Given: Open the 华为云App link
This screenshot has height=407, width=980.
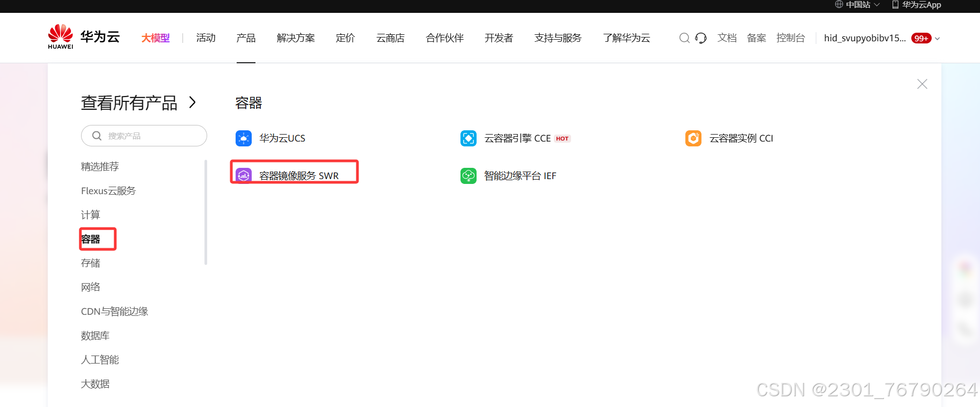Looking at the screenshot, I should pyautogui.click(x=922, y=5).
